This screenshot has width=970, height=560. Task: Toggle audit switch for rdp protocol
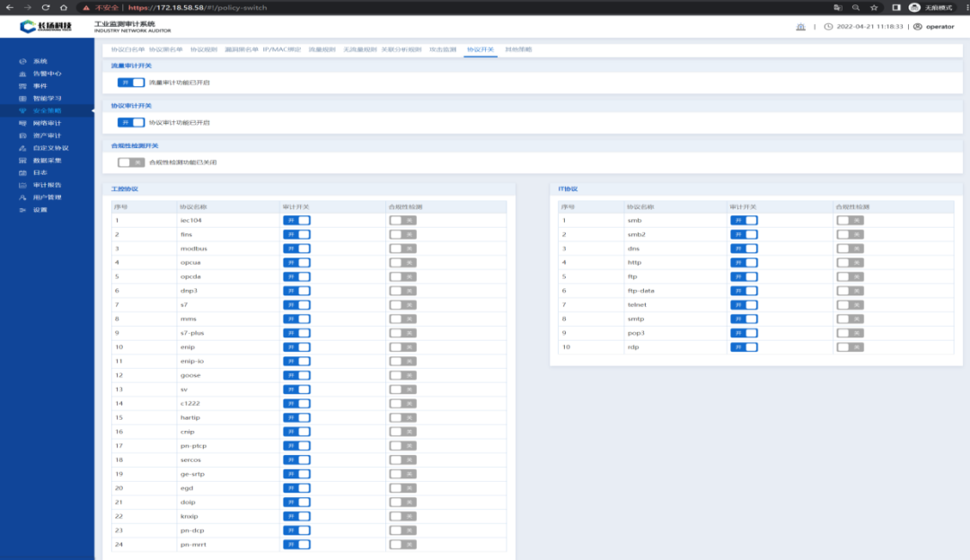744,346
